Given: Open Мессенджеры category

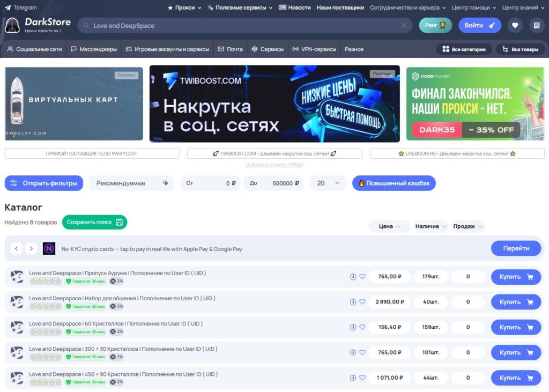Looking at the screenshot, I should click(94, 49).
